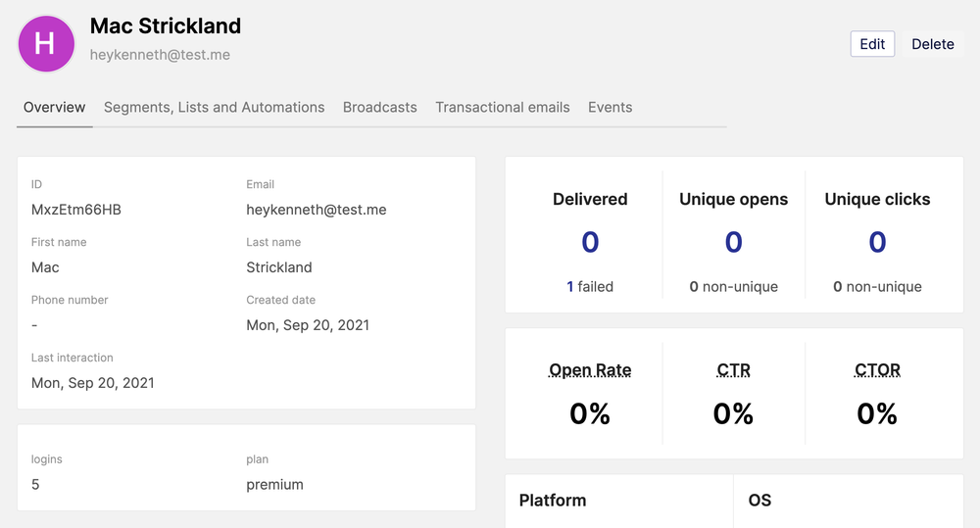Image resolution: width=980 pixels, height=528 pixels.
Task: Click the Delete button
Action: [x=933, y=44]
